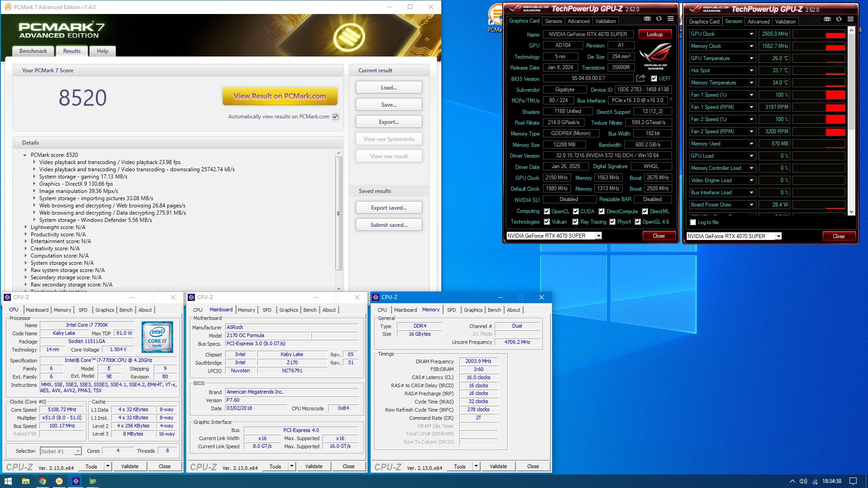Open the notification center icon
This screenshot has width=868, height=488.
point(853,481)
